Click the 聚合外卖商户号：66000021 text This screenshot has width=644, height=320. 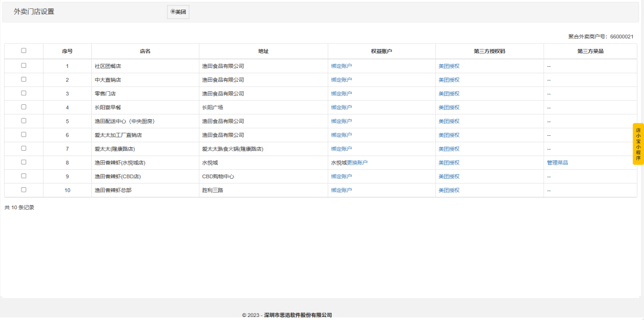pos(601,36)
